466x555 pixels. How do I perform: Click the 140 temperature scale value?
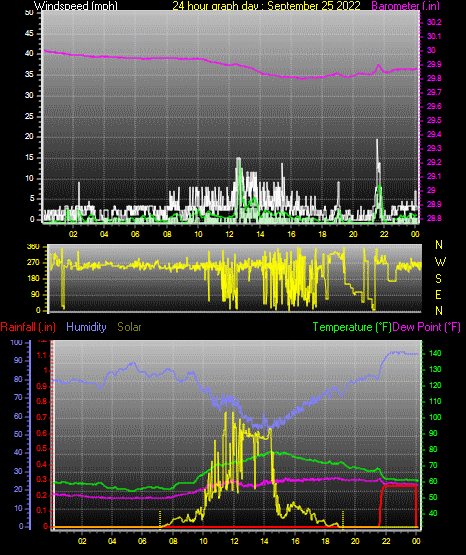(435, 353)
